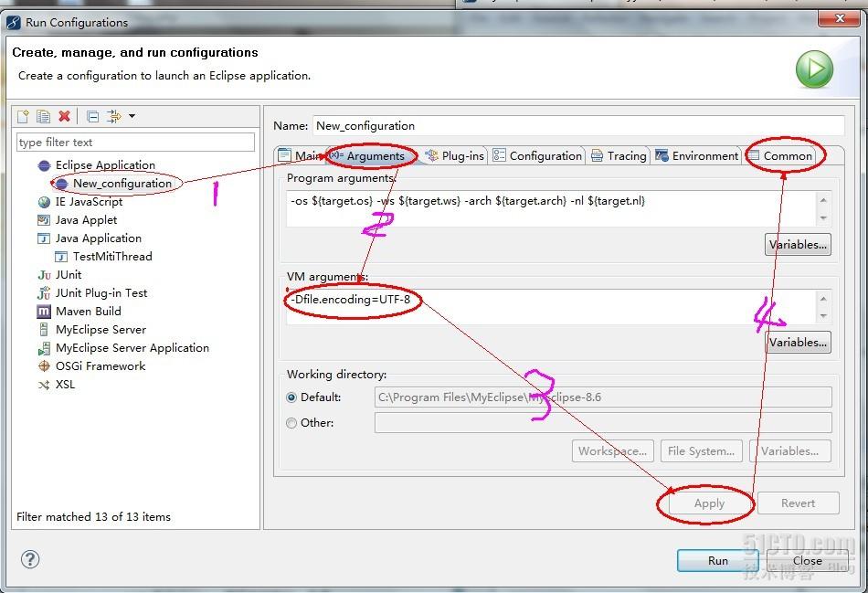The height and width of the screenshot is (593, 868).
Task: Click the type filter text field
Action: coord(135,143)
